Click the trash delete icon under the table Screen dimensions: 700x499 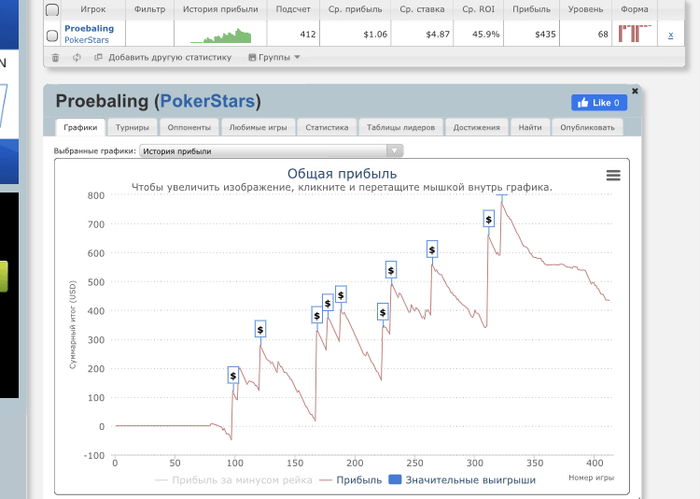55,57
